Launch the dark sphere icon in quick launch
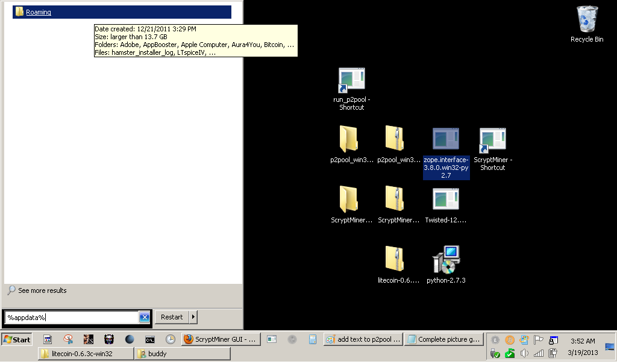This screenshot has width=617, height=364. coord(130,339)
